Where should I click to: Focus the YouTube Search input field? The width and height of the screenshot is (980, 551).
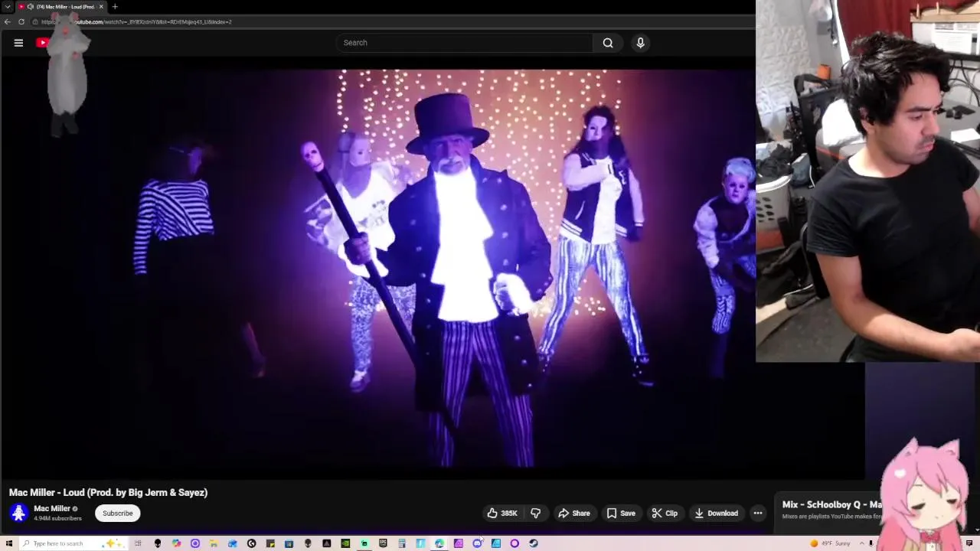coord(464,43)
